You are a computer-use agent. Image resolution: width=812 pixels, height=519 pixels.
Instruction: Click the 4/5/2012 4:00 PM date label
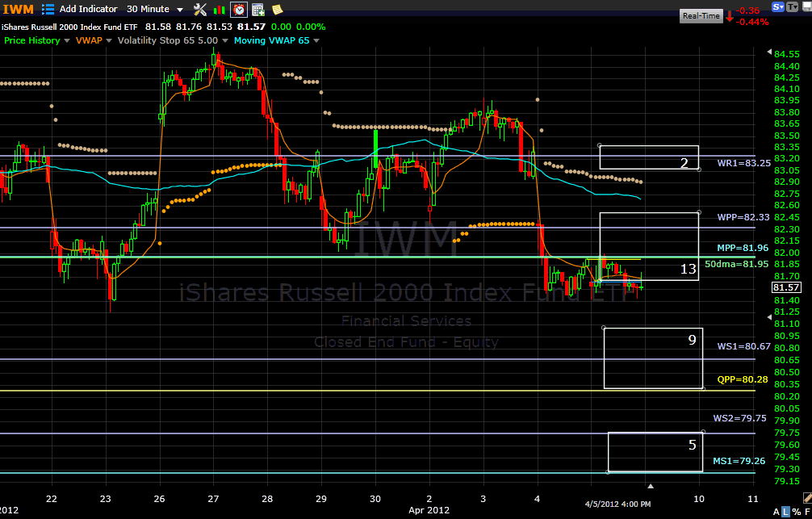coord(617,504)
